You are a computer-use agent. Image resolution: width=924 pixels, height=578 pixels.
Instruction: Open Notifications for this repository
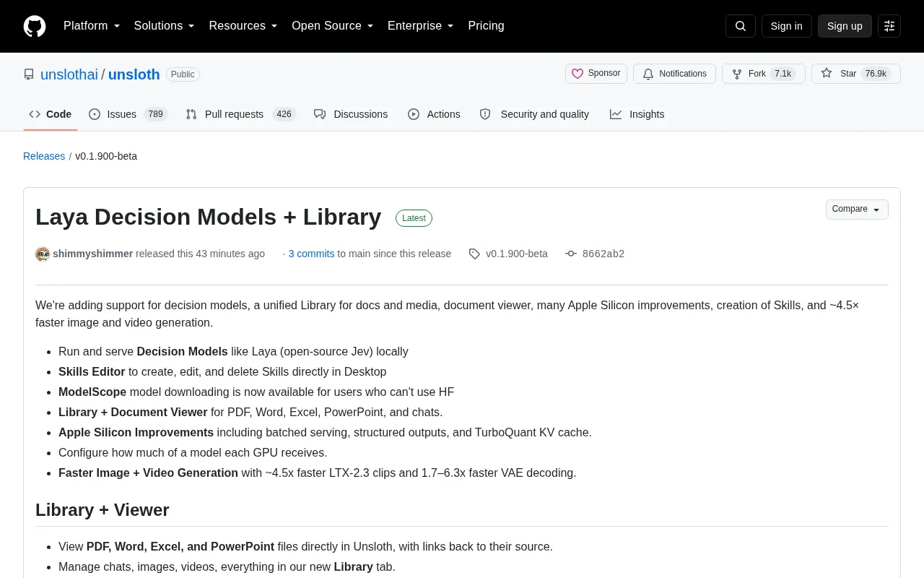click(x=674, y=74)
